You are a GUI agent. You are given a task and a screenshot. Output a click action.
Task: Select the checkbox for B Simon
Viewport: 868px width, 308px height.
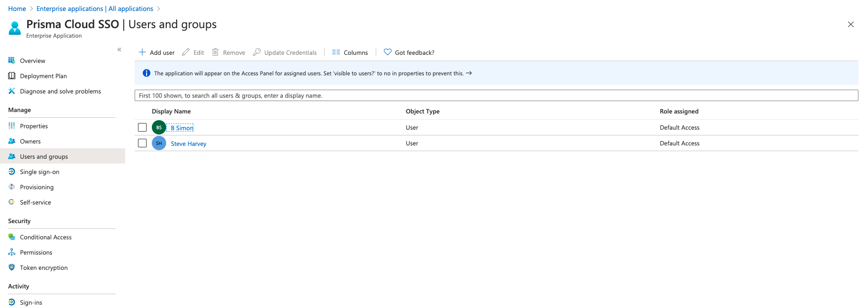(x=142, y=127)
